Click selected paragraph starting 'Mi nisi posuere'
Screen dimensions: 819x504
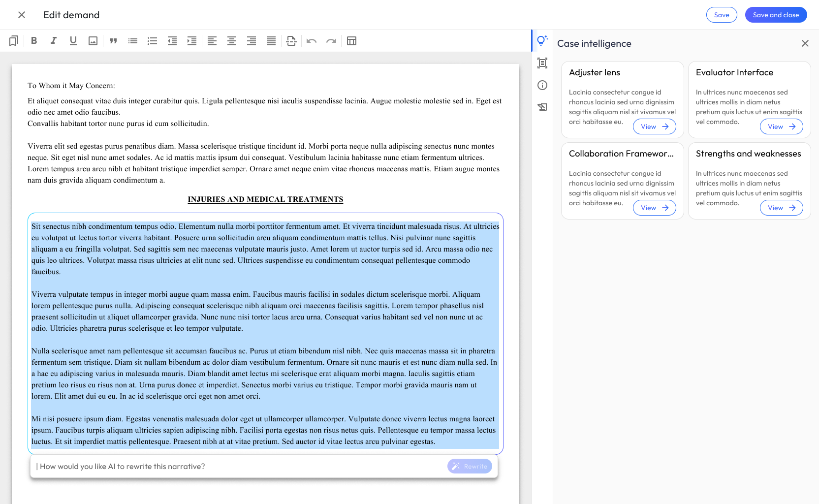point(264,430)
